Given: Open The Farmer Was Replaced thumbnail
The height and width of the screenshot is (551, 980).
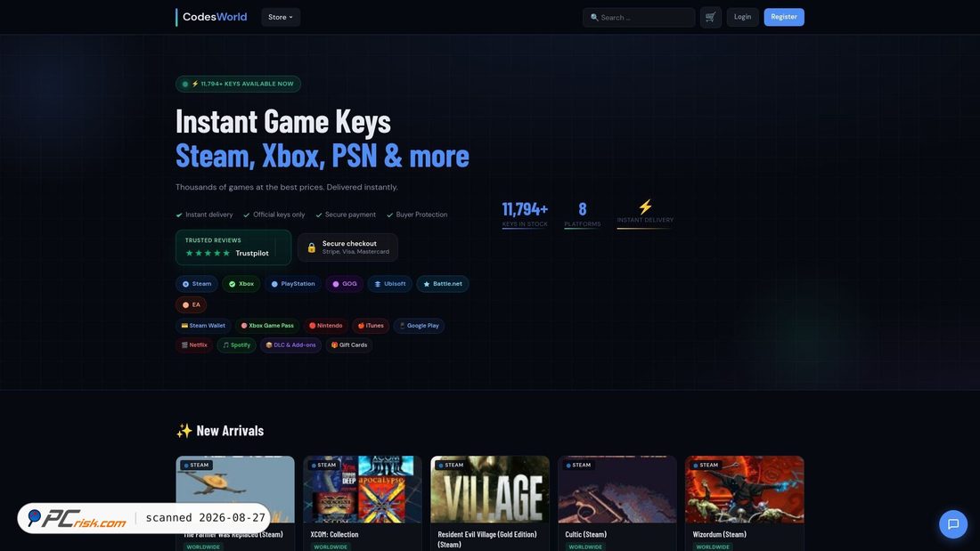Looking at the screenshot, I should coord(235,490).
